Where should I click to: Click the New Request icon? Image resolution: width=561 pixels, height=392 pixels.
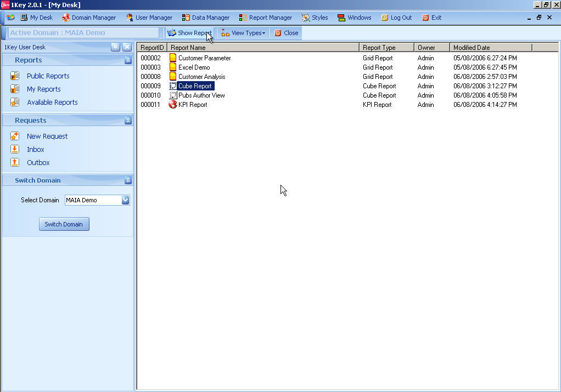(15, 136)
